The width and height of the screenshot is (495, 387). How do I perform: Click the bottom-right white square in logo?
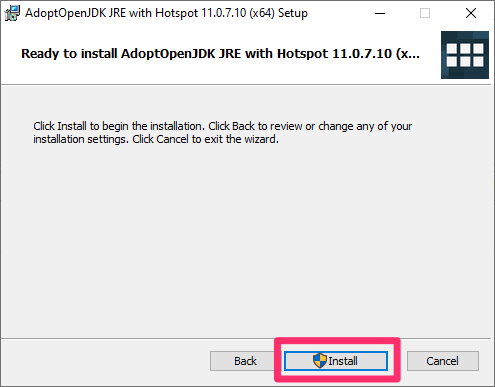click(x=478, y=61)
